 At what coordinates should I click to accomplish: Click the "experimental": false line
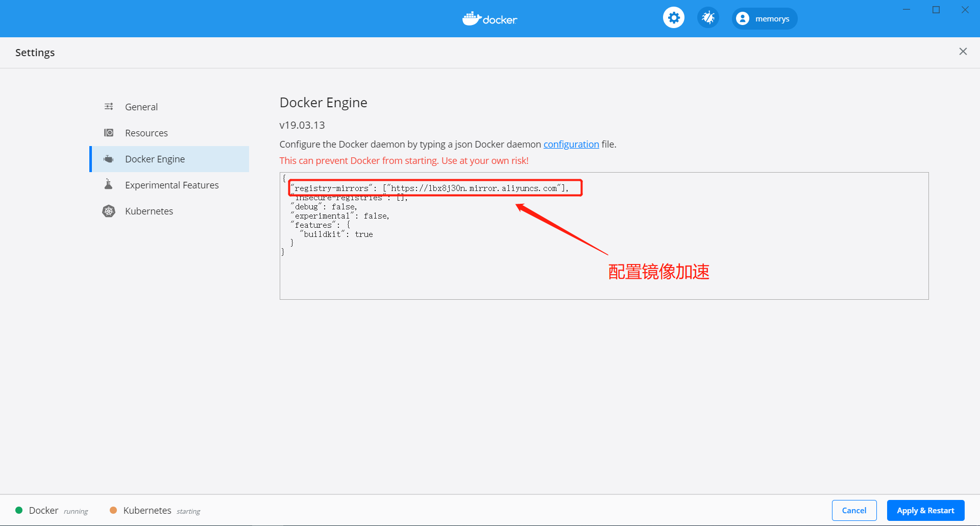340,216
